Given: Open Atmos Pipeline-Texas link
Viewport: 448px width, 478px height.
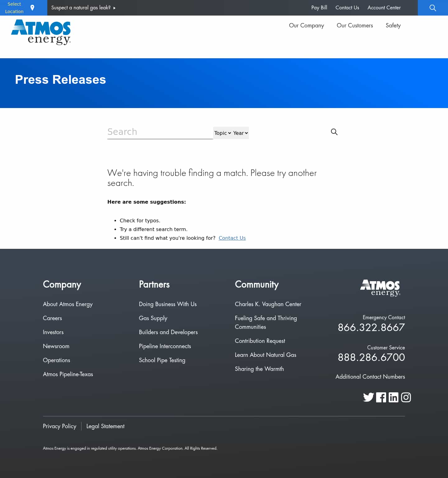Looking at the screenshot, I should [x=68, y=374].
